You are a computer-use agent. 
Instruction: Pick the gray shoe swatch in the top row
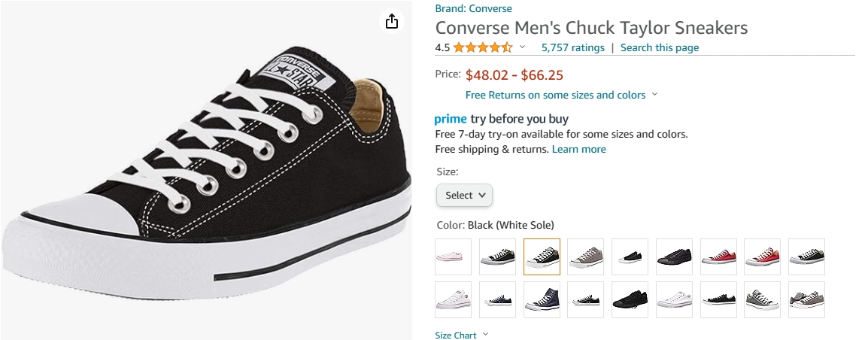point(586,257)
